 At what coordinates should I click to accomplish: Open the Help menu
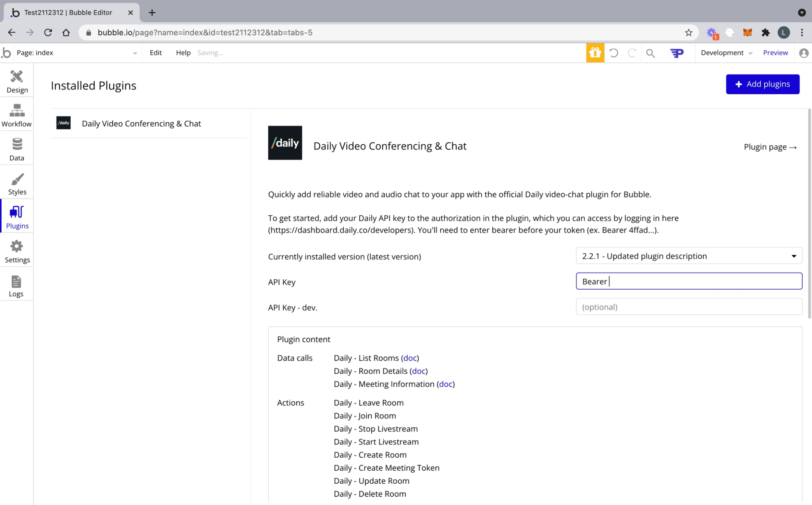[x=183, y=52]
